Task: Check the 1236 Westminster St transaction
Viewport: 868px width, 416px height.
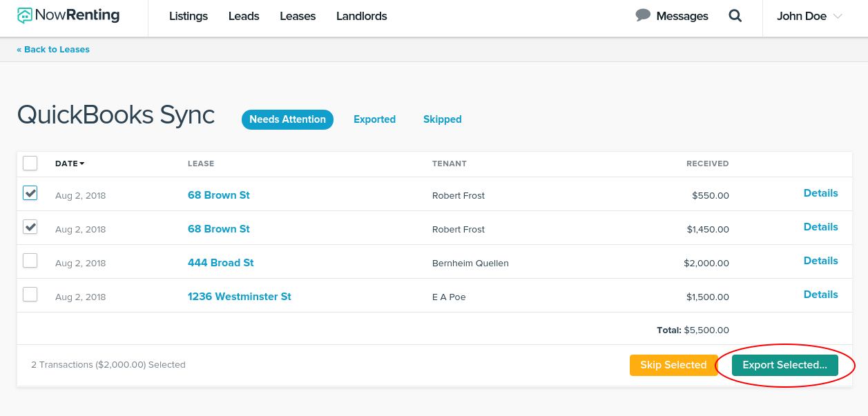Action: [30, 295]
